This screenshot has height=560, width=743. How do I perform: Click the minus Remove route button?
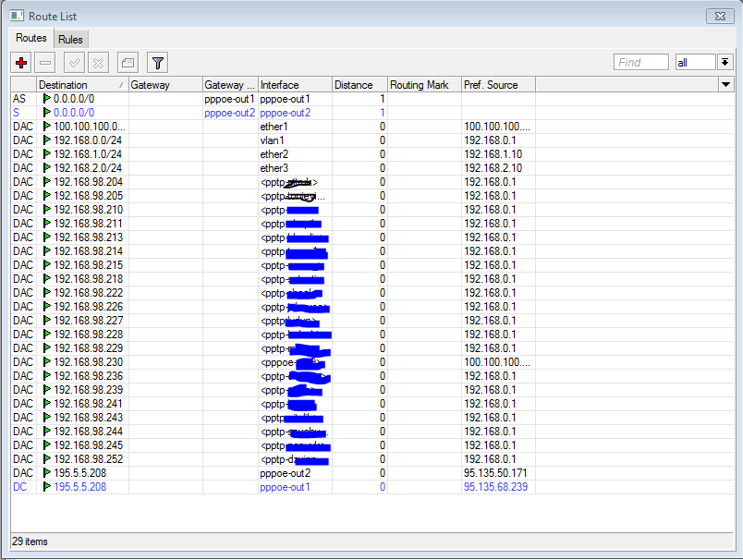[x=45, y=62]
